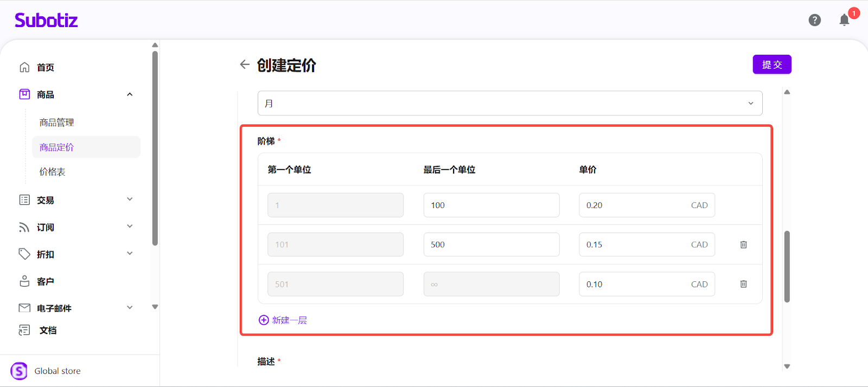Go back using the left arrow
Image resolution: width=868 pixels, height=387 pixels.
coord(245,64)
